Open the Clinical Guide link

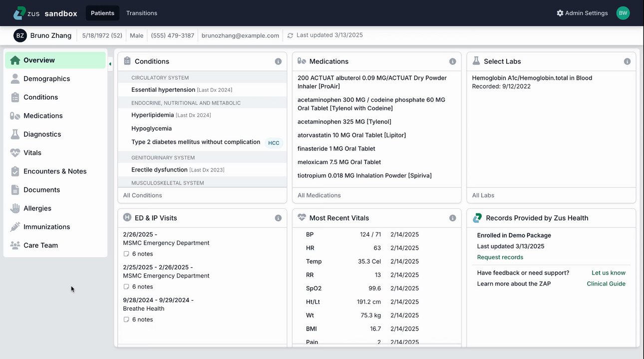click(606, 284)
